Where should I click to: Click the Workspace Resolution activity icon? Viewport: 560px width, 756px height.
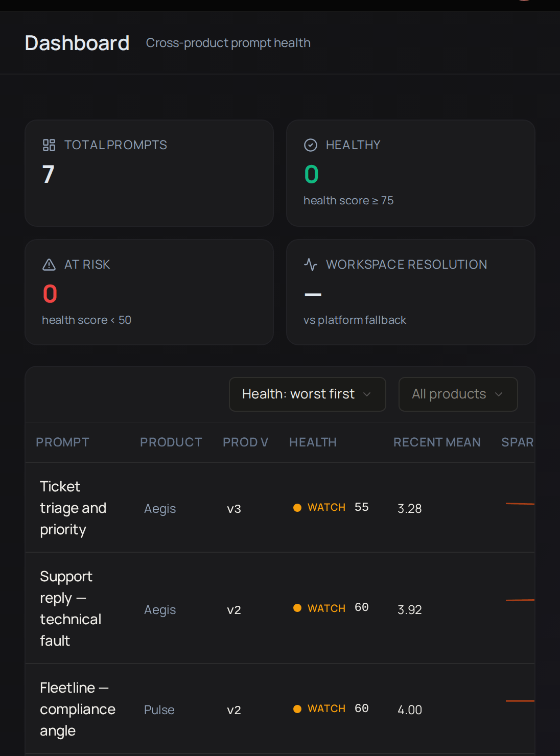[x=311, y=265]
